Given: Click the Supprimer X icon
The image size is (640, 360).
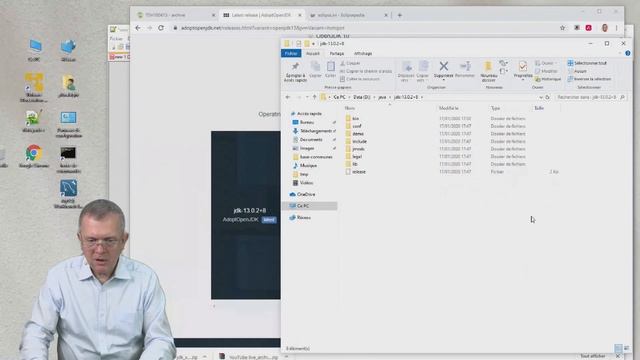Looking at the screenshot, I should pos(444,66).
